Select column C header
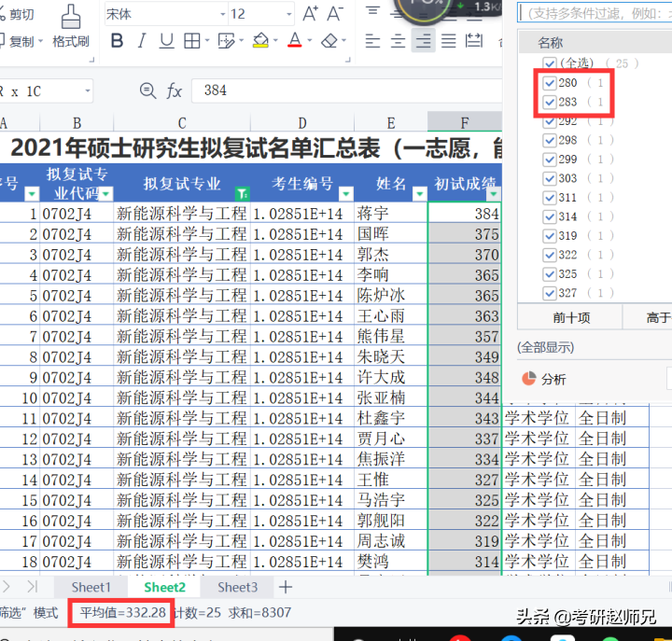 [182, 123]
